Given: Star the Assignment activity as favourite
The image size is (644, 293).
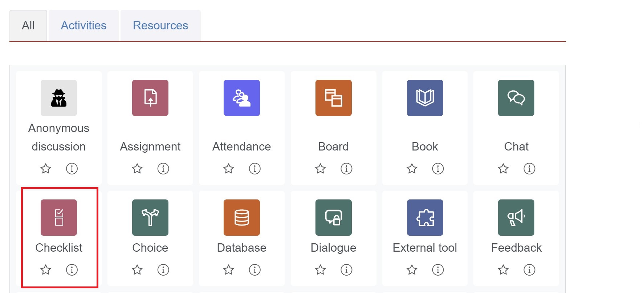Looking at the screenshot, I should pos(137,169).
